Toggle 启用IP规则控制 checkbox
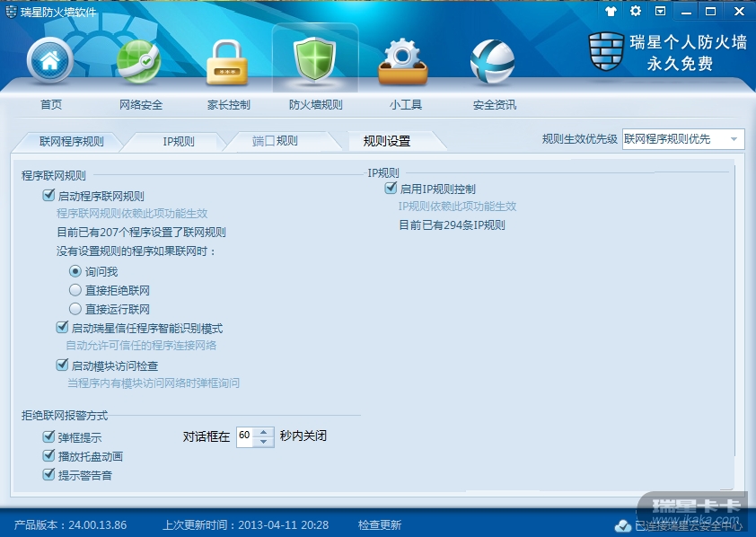756x537 pixels. click(x=391, y=188)
